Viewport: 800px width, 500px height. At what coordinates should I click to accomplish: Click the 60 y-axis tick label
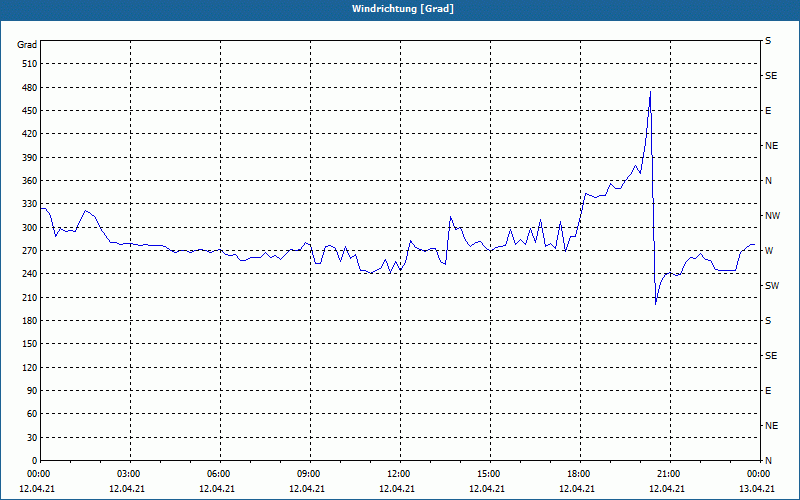pos(32,414)
